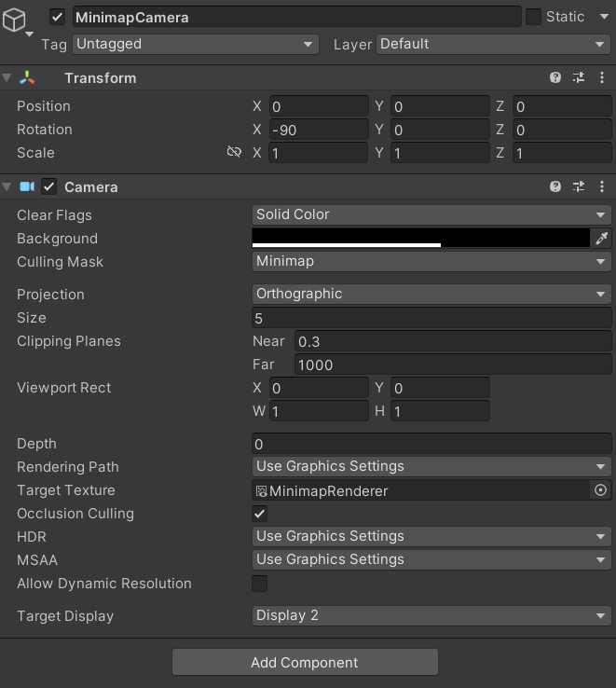Click Far clipping plane field
Viewport: 616px width, 688px height.
453,365
